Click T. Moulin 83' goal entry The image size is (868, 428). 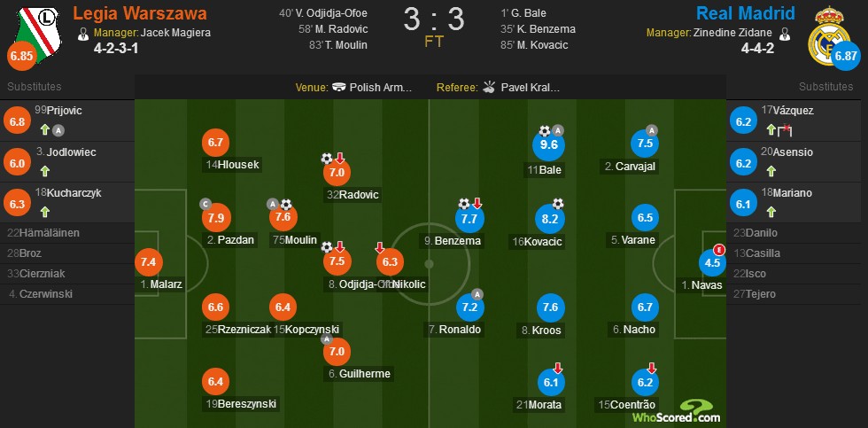pos(338,45)
